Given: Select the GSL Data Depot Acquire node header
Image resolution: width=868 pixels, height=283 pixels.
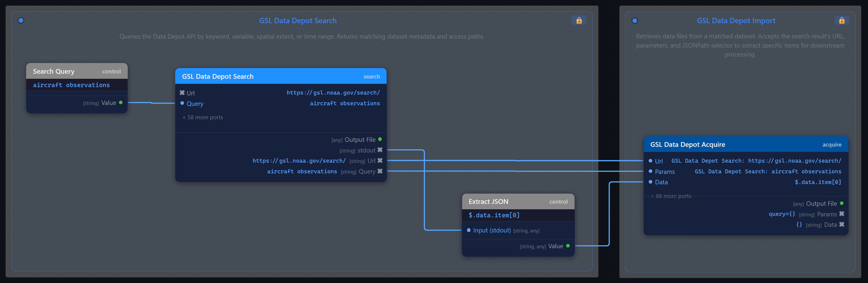Looking at the screenshot, I should (746, 144).
